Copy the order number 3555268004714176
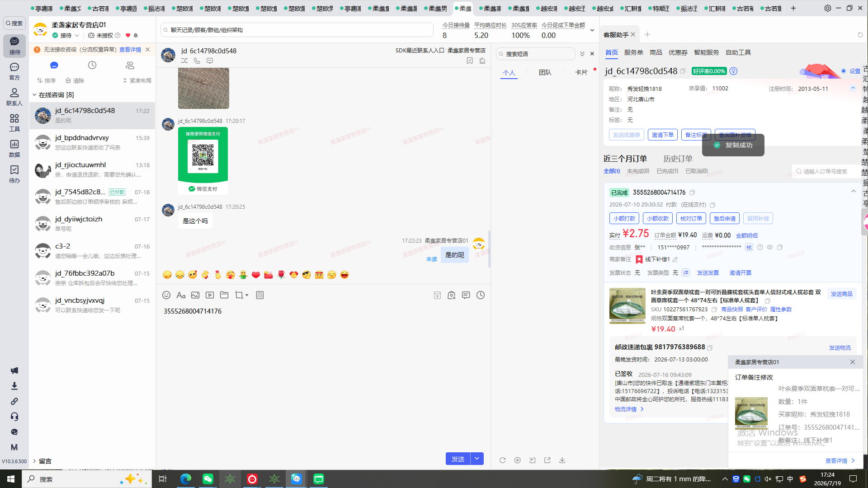The height and width of the screenshot is (488, 868). tap(692, 192)
